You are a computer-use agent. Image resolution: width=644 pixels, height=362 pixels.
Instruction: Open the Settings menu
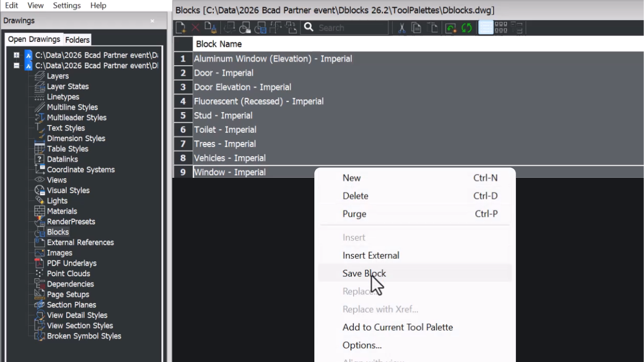coord(66,5)
